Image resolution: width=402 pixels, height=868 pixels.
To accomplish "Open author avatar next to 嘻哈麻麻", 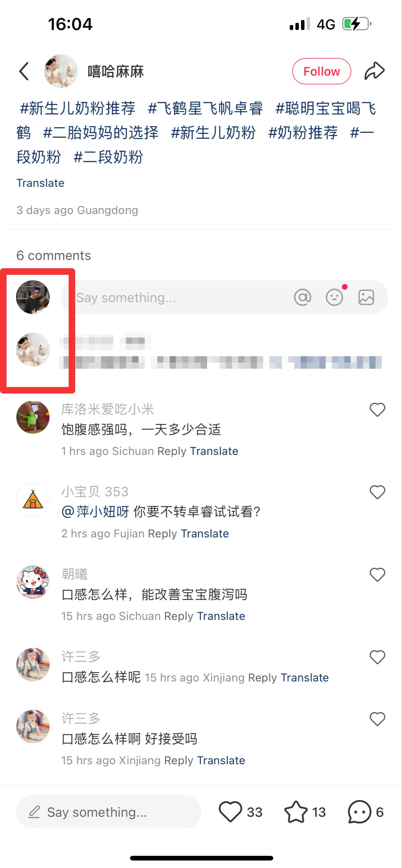I will pos(61,71).
